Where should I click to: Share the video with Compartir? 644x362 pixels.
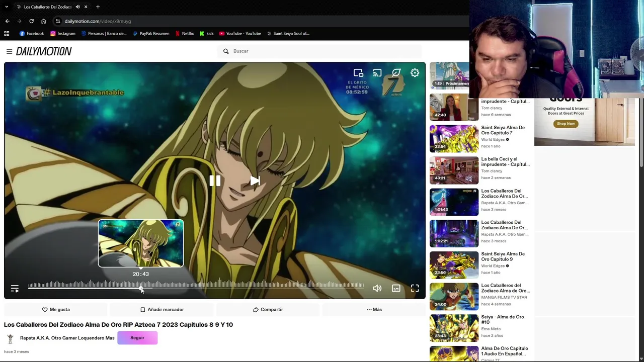tap(268, 310)
